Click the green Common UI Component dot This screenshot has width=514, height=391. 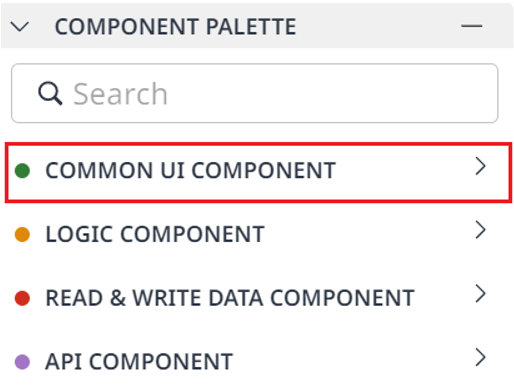pos(22,171)
